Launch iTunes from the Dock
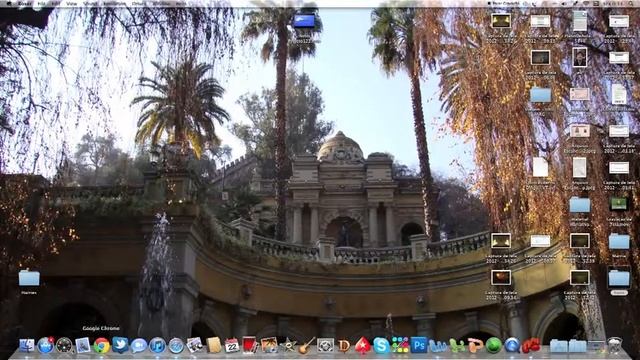This screenshot has height=360, width=640. (x=158, y=346)
